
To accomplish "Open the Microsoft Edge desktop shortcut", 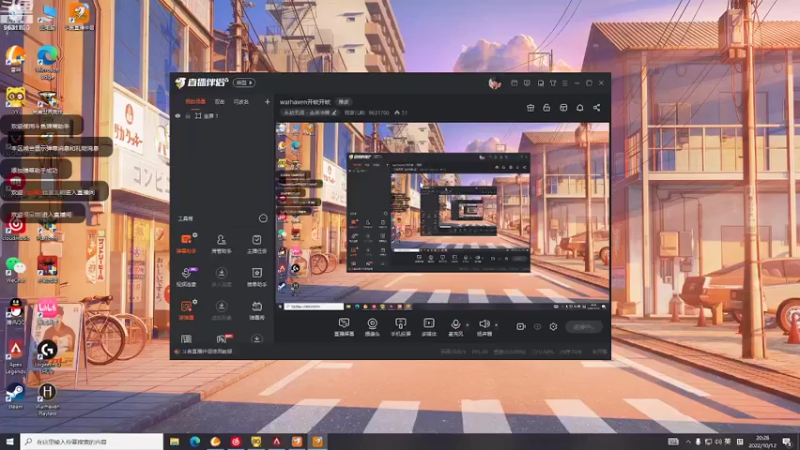I will point(47,61).
